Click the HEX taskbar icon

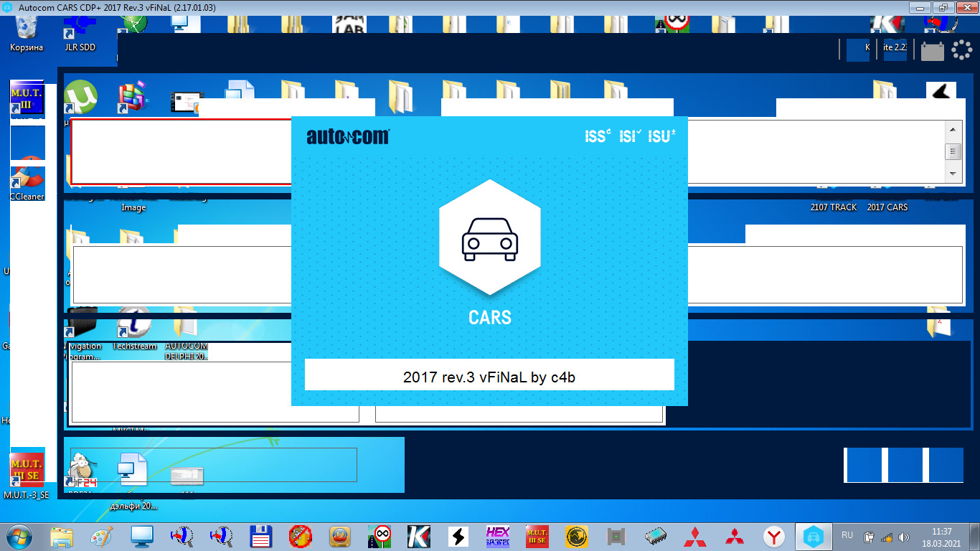tap(497, 536)
